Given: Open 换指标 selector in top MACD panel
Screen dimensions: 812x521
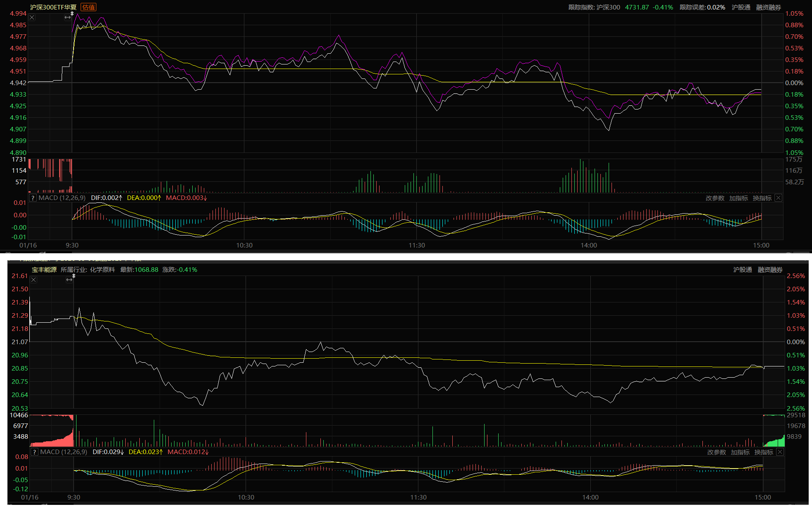Looking at the screenshot, I should (x=762, y=198).
